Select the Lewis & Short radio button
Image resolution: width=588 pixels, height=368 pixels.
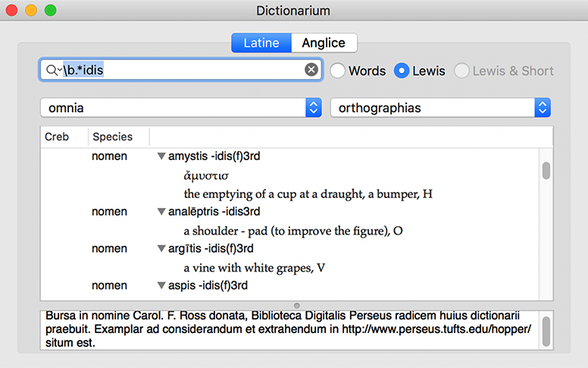coord(461,71)
